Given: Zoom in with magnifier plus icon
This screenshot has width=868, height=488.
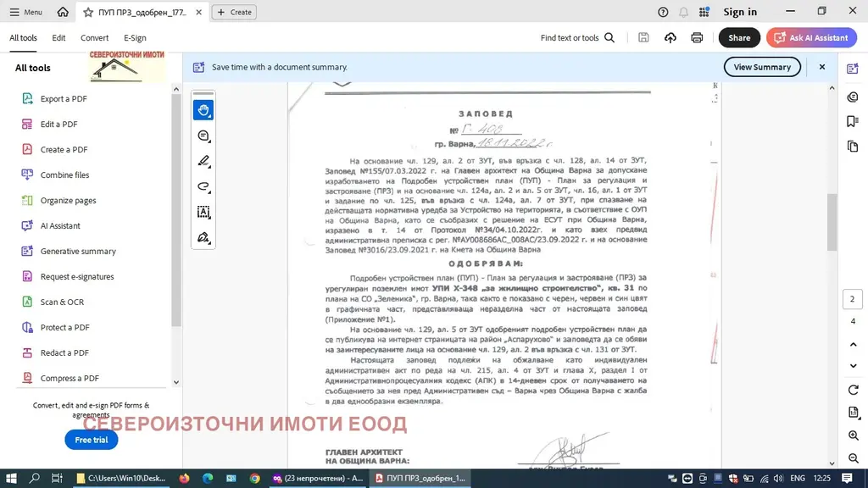Looking at the screenshot, I should click(x=853, y=436).
